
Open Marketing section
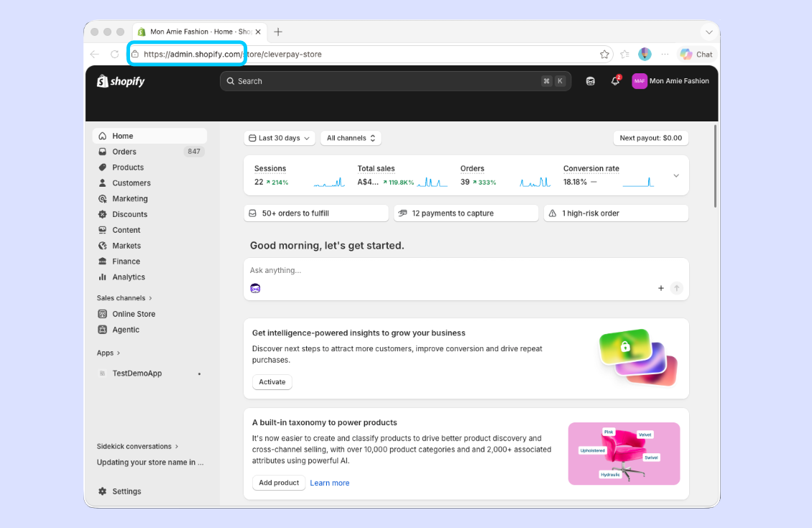(149, 199)
